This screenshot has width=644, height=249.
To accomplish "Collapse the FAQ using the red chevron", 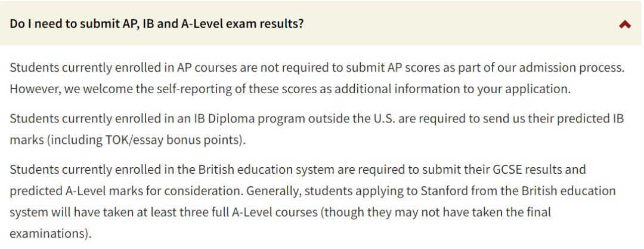I will pos(625,24).
